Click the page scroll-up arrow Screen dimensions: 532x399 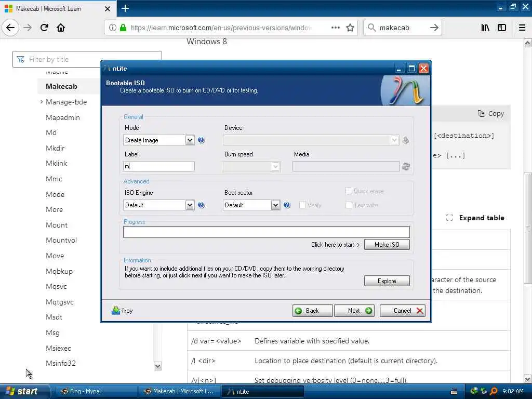(x=528, y=43)
